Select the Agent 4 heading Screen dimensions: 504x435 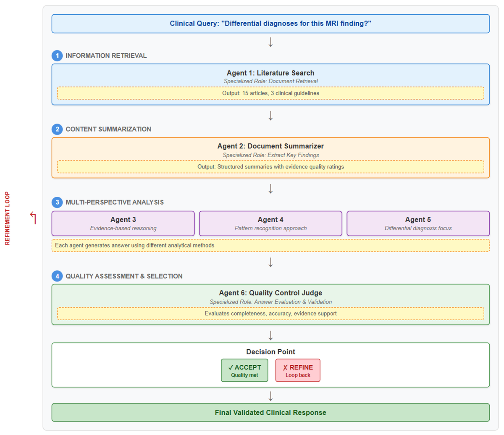270,219
